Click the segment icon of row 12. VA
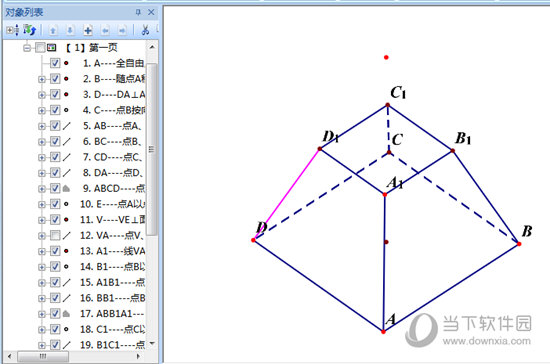 [66, 235]
